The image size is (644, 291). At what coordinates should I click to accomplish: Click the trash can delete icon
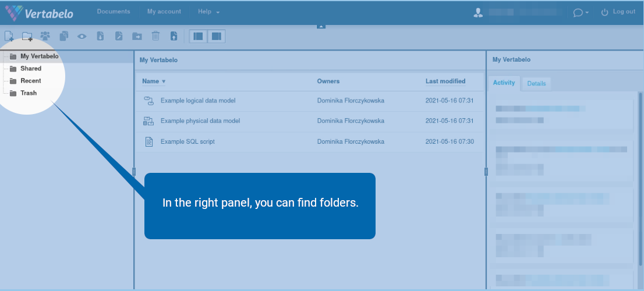click(155, 36)
